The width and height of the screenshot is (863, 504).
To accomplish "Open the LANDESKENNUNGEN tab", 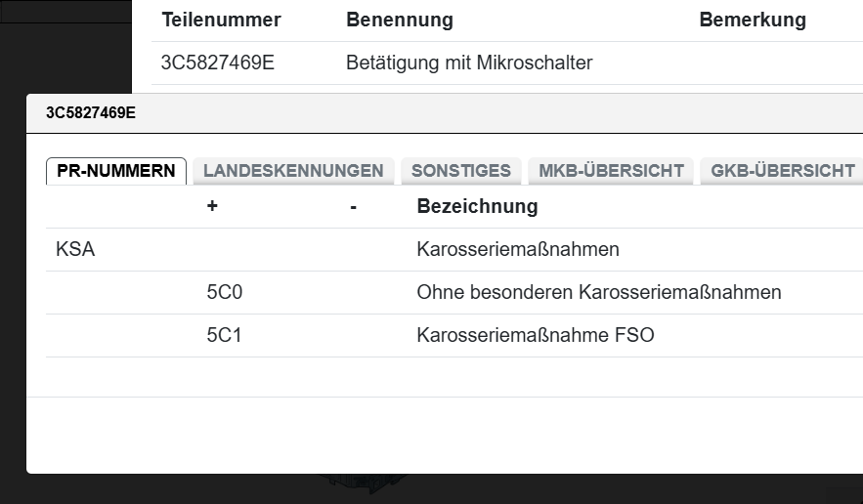I will 293,171.
